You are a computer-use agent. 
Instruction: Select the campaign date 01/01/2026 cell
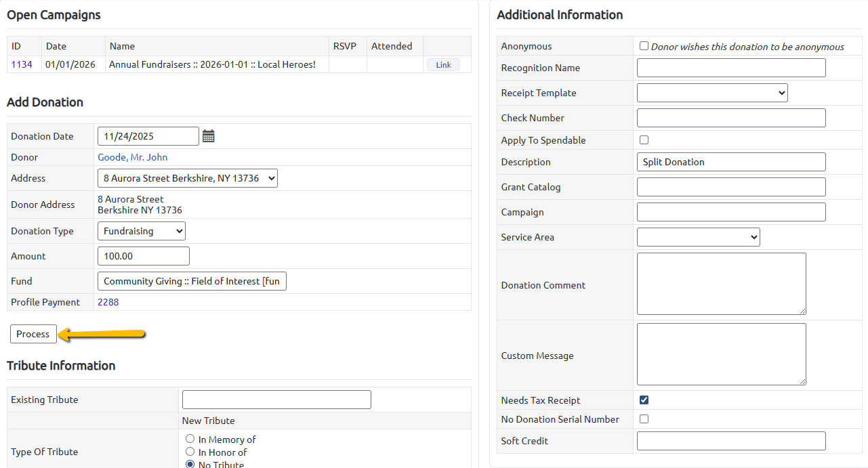73,64
